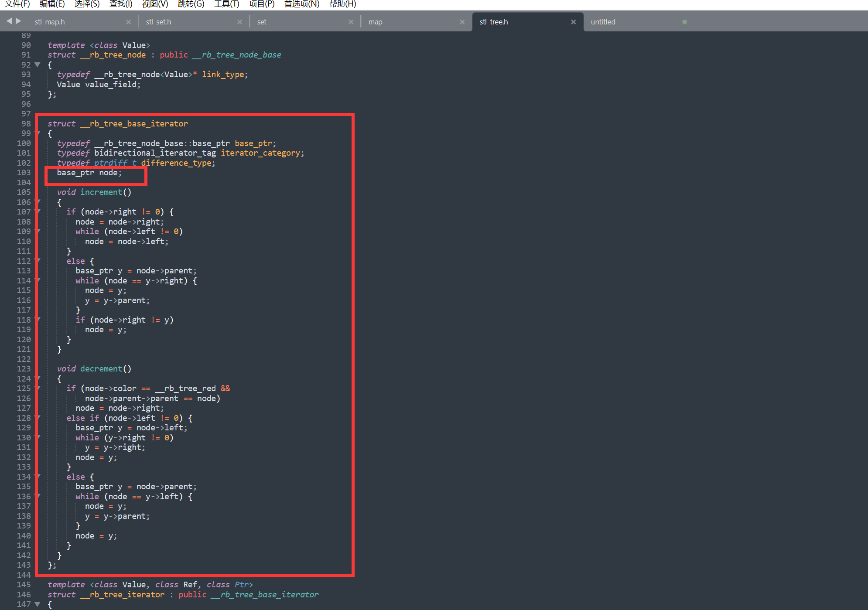
Task: Switch to the untitled tab
Action: [603, 22]
